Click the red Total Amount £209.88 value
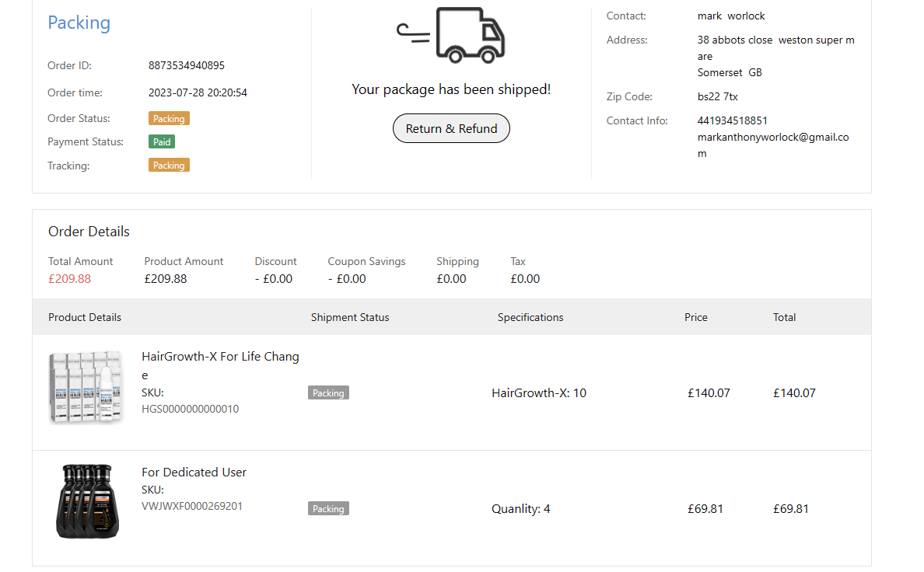 [69, 279]
